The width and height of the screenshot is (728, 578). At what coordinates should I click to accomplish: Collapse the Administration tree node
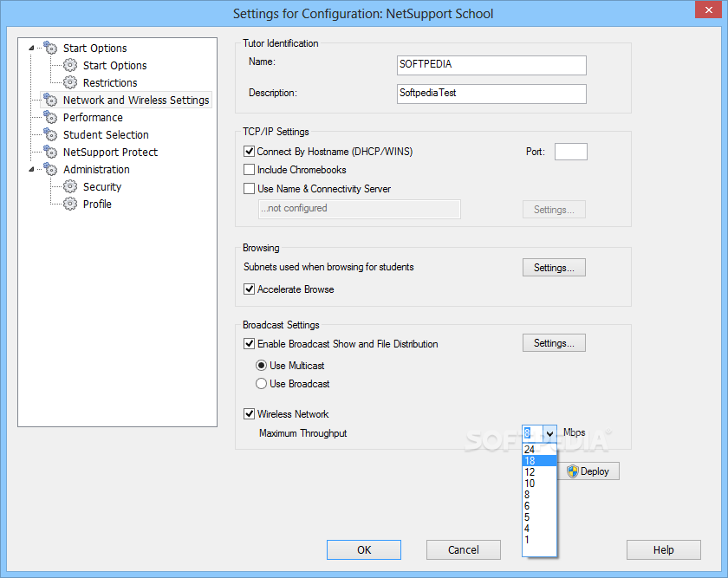point(31,170)
